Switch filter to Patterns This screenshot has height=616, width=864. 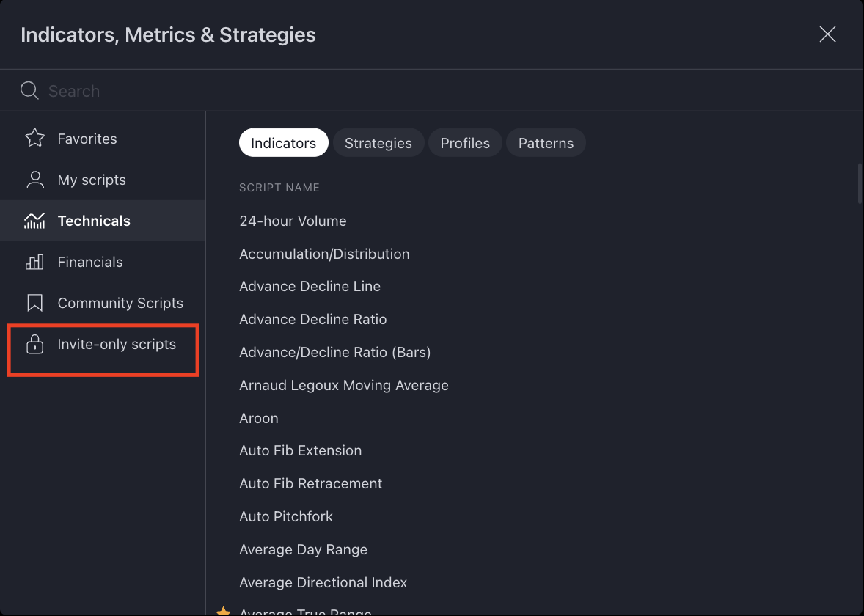[546, 142]
